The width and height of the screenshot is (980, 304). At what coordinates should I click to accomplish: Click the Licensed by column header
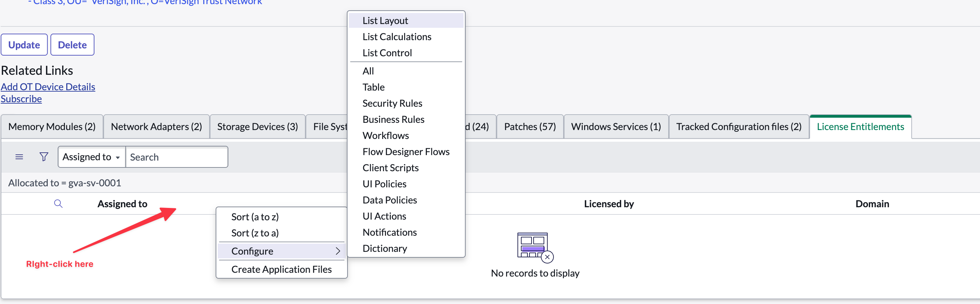coord(609,204)
